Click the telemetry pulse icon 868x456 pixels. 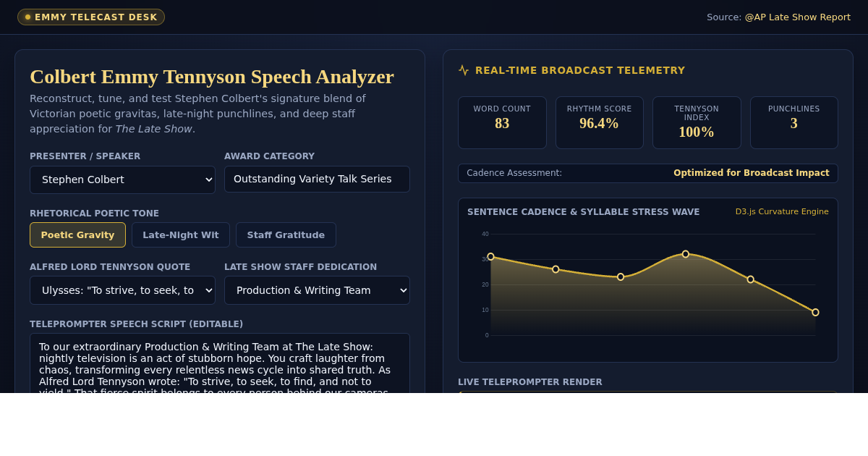click(x=464, y=70)
